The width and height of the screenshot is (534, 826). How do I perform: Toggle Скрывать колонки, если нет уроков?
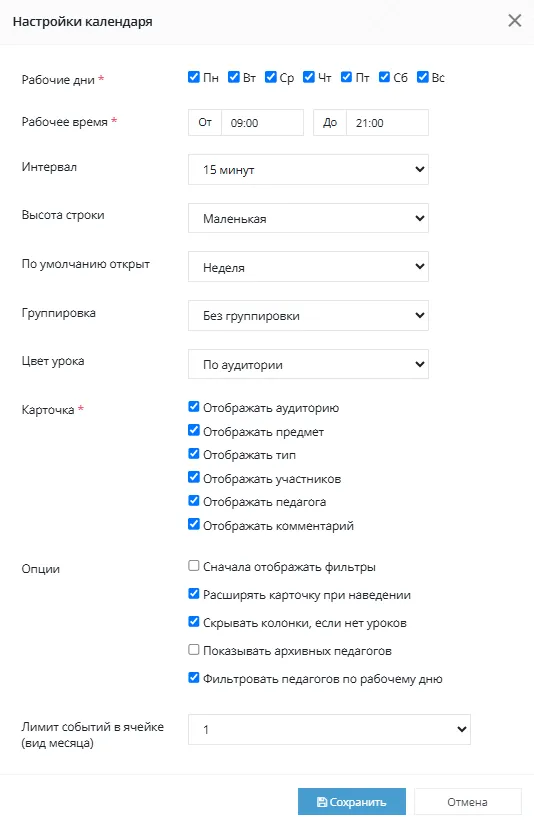(194, 622)
